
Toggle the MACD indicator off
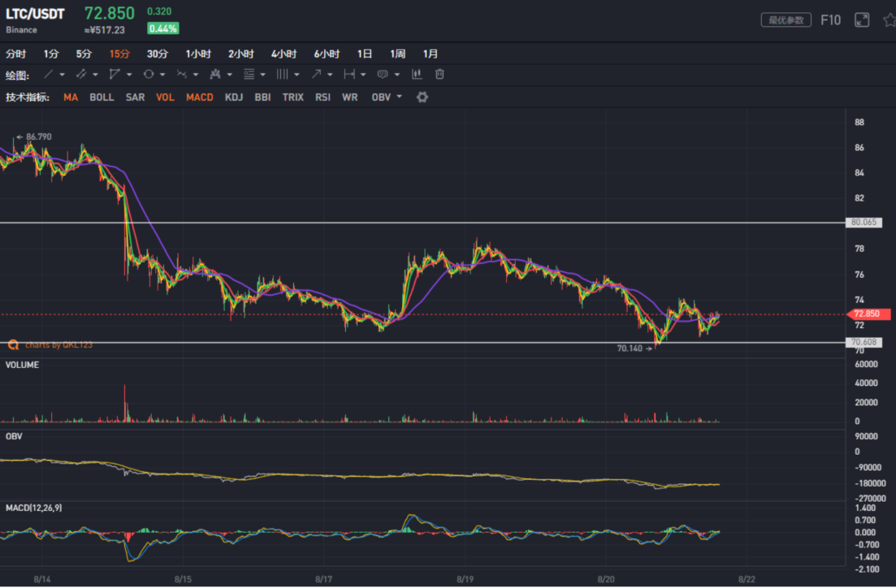(200, 97)
